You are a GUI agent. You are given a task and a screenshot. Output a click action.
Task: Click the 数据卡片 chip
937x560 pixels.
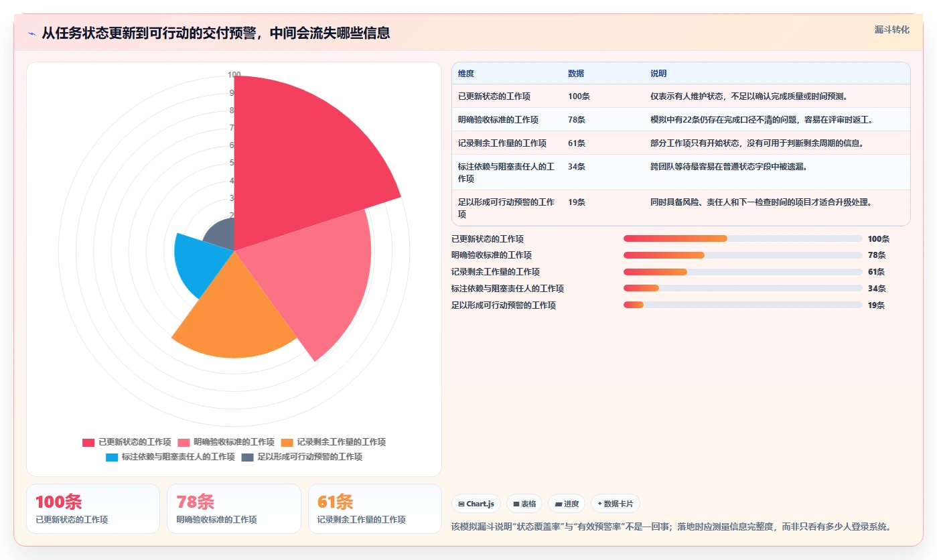click(x=616, y=504)
